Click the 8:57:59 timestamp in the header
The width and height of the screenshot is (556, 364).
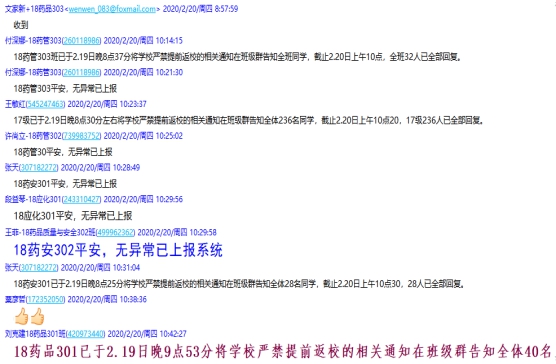pos(226,9)
